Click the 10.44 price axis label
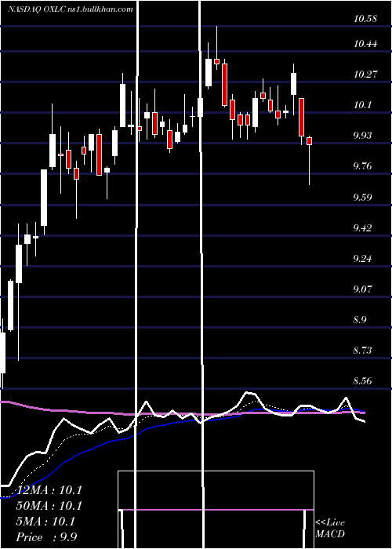Screen dimensions: 392x549 tap(365, 44)
